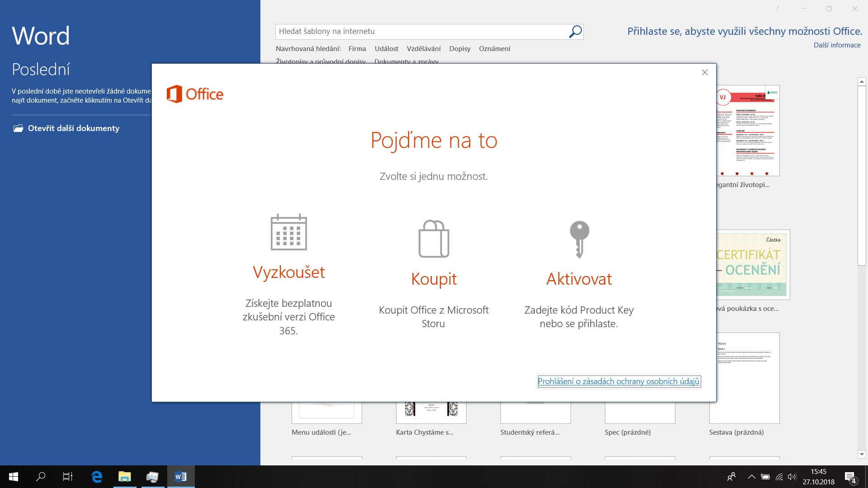The width and height of the screenshot is (868, 488).
Task: Show hidden tray icons chevron
Action: (x=751, y=477)
